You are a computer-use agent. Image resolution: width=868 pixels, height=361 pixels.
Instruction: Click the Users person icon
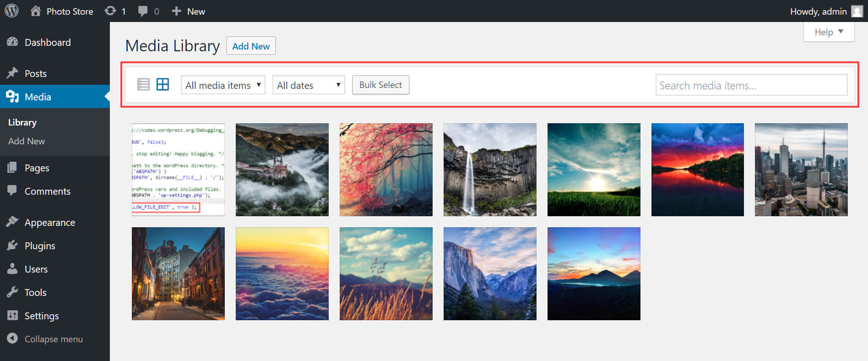pos(12,268)
